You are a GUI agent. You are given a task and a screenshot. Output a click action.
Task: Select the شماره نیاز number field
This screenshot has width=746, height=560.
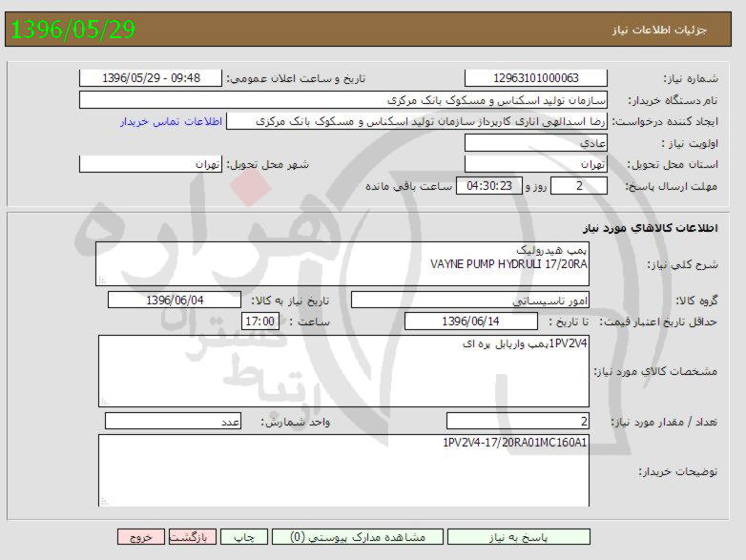[x=535, y=78]
